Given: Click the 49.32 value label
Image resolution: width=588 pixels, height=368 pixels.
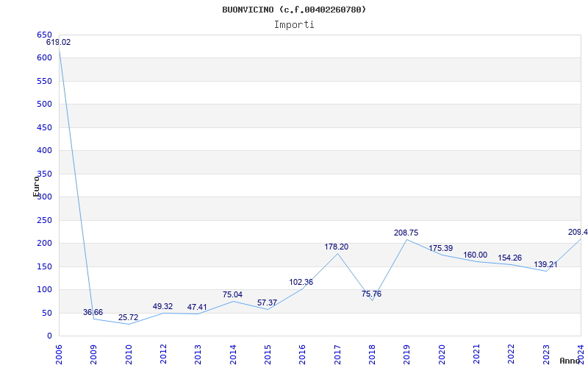Looking at the screenshot, I should (x=162, y=307).
